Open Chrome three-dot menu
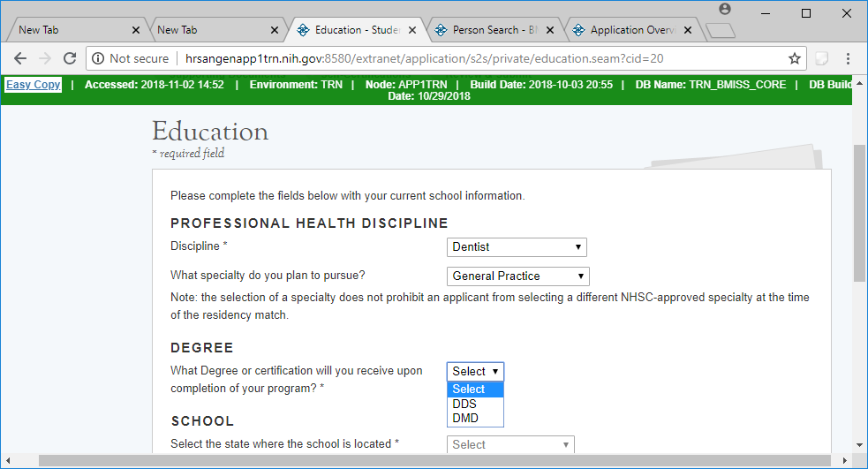 [848, 58]
